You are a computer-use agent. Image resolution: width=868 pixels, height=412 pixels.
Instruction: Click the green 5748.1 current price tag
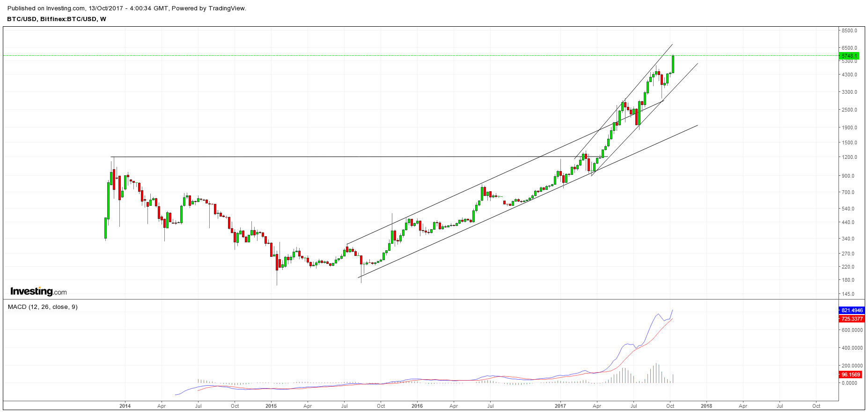click(x=849, y=56)
